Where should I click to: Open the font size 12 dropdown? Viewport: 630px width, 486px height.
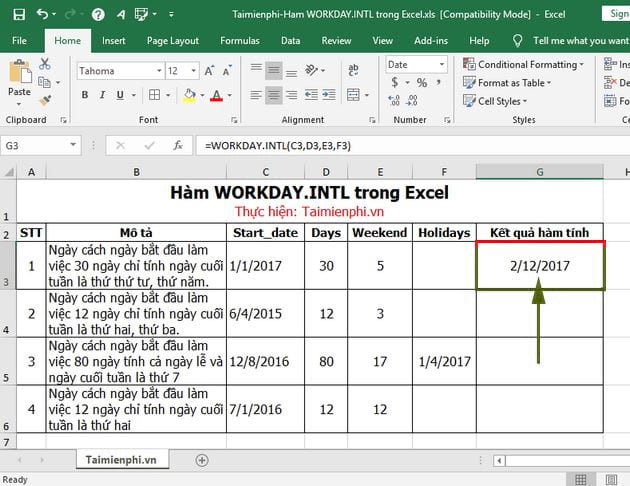tap(194, 71)
